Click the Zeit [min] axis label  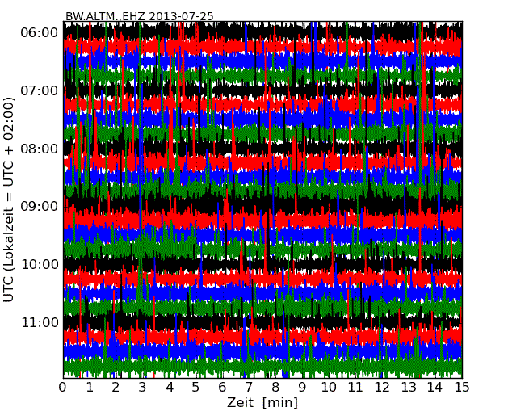tap(262, 403)
